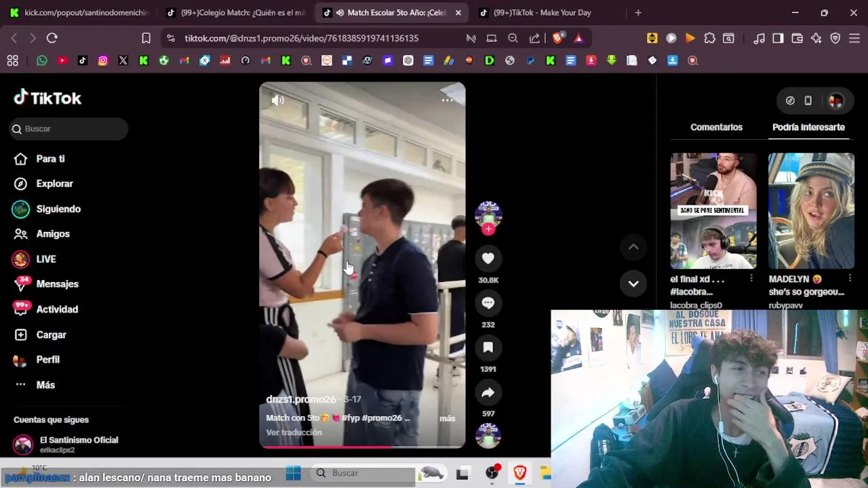Open options menu for 'MADELYN' video

click(850, 279)
